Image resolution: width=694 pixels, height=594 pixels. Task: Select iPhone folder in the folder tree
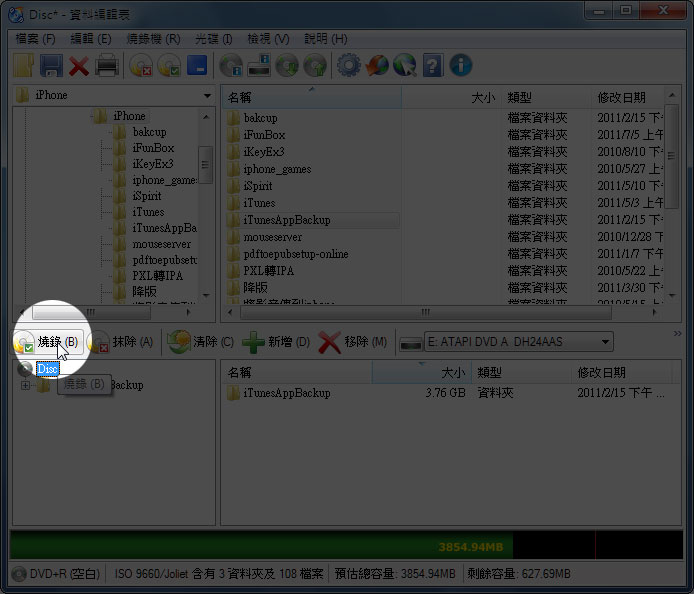[x=129, y=116]
